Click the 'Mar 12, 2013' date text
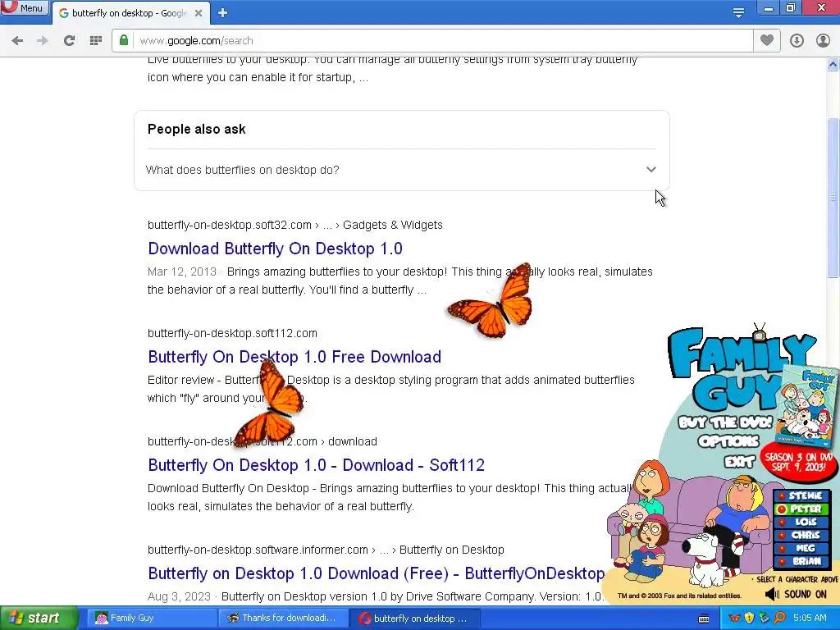The height and width of the screenshot is (630, 840). click(x=181, y=272)
